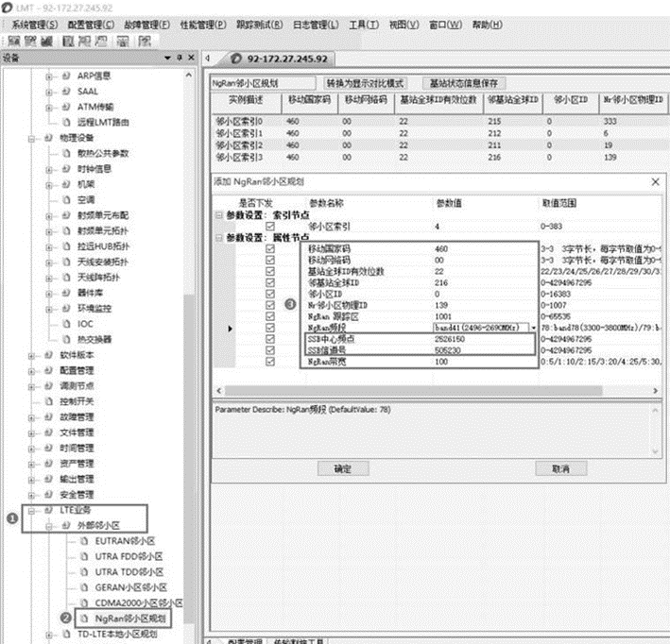This screenshot has height=644, width=670.
Task: Close the 添加 NgRan邻小区规划 dialog
Action: 655,182
